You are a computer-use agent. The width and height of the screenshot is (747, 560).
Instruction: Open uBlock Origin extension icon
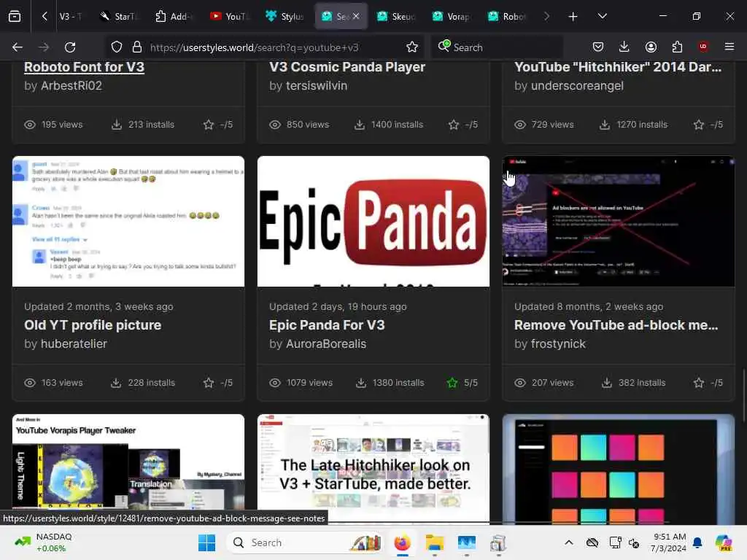tap(703, 47)
